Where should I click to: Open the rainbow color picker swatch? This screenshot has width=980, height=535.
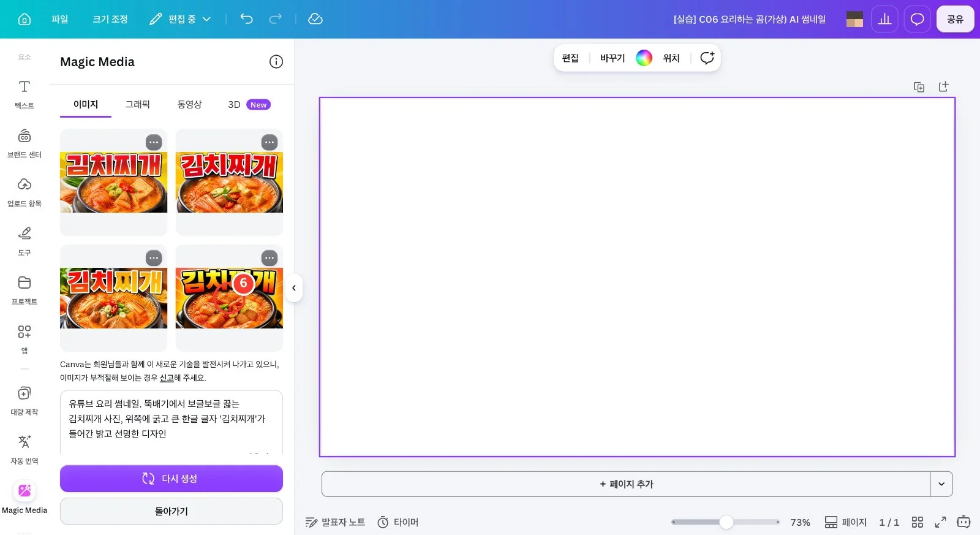click(644, 58)
